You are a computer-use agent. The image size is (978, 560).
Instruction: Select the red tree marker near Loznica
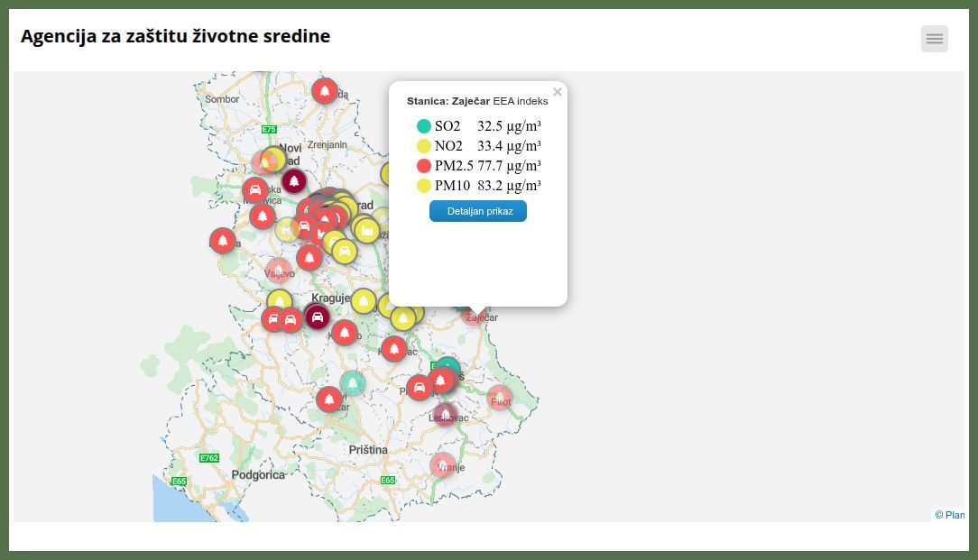click(223, 241)
